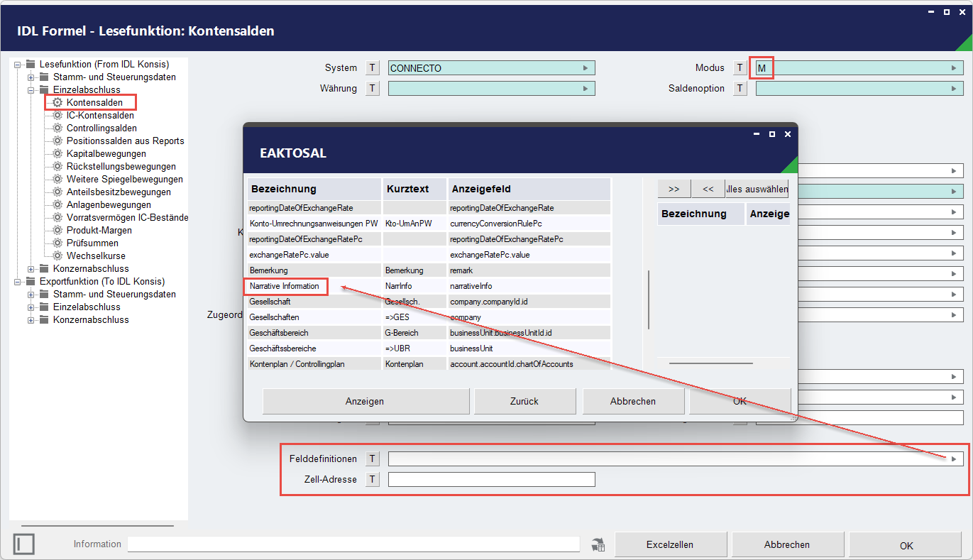Open the Felddefinitionen dropdown arrow
The height and width of the screenshot is (560, 973).
954,459
